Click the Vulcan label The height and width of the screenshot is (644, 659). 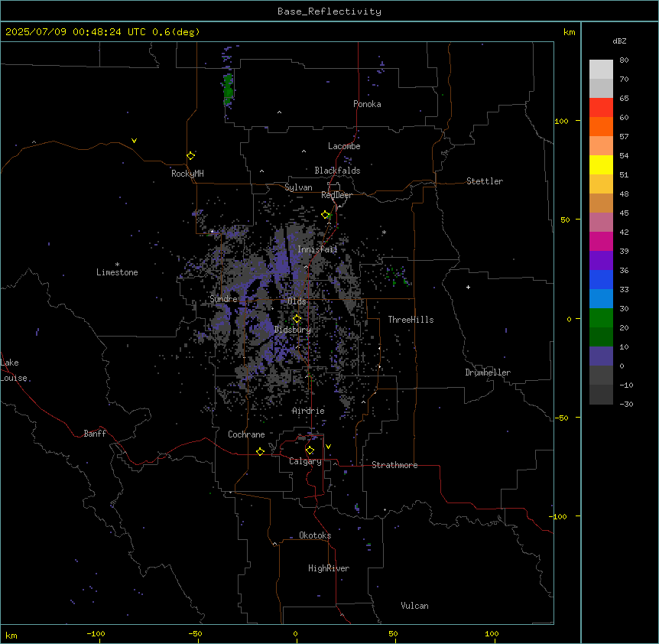(414, 606)
